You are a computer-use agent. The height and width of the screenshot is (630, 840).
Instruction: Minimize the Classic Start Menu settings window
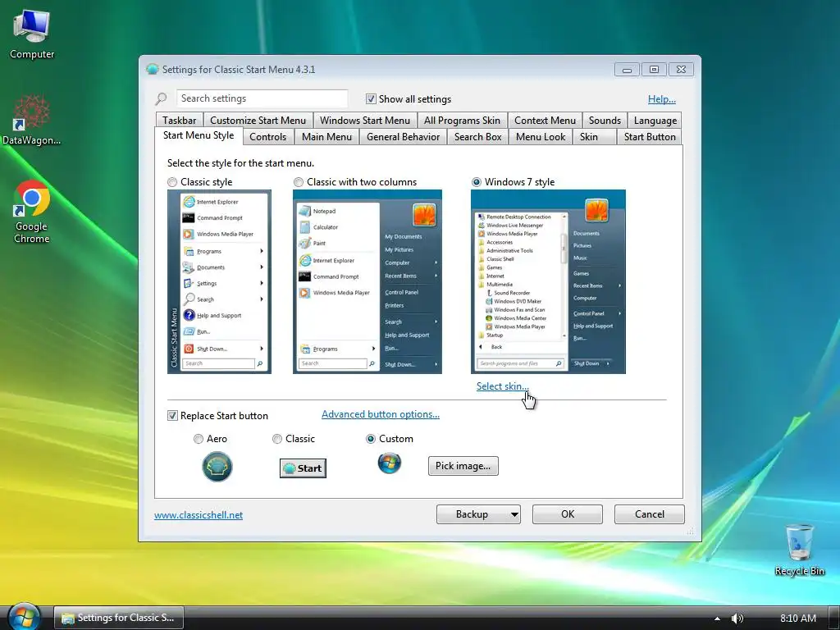(627, 70)
